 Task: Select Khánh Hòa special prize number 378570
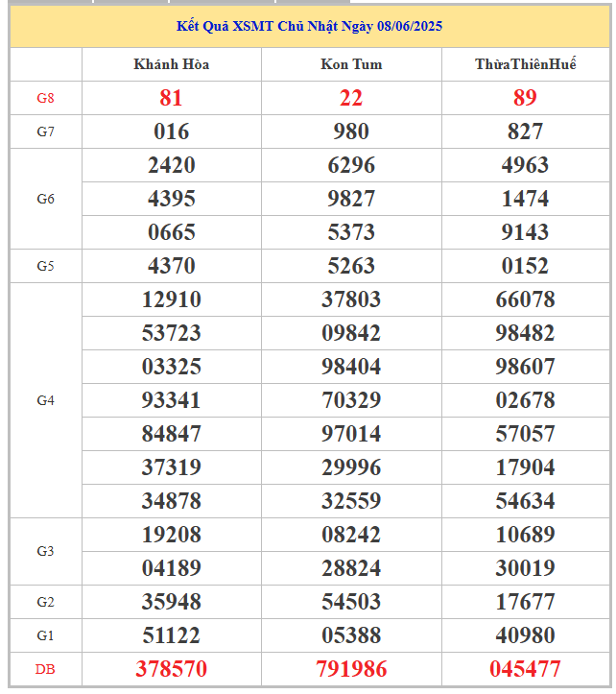tap(171, 669)
